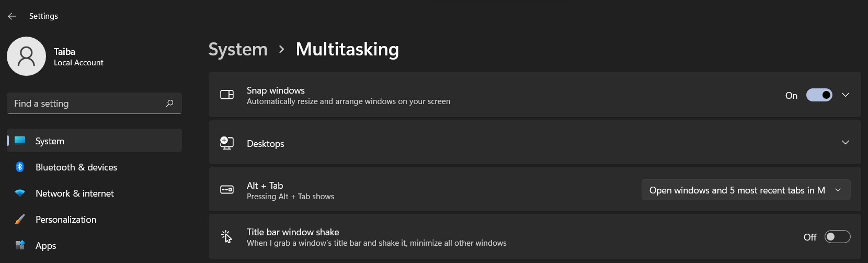This screenshot has width=868, height=263.
Task: Expand the Desktops section
Action: (x=846, y=143)
